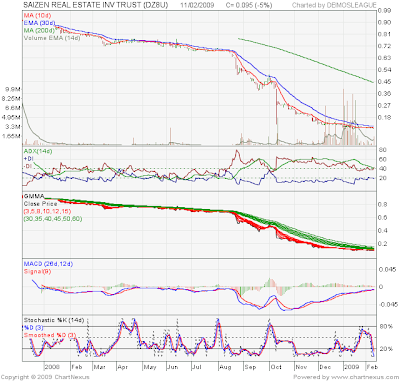400x381 pixels.
Task: Click the Stochastic %K (14d) label
Action: [54, 320]
